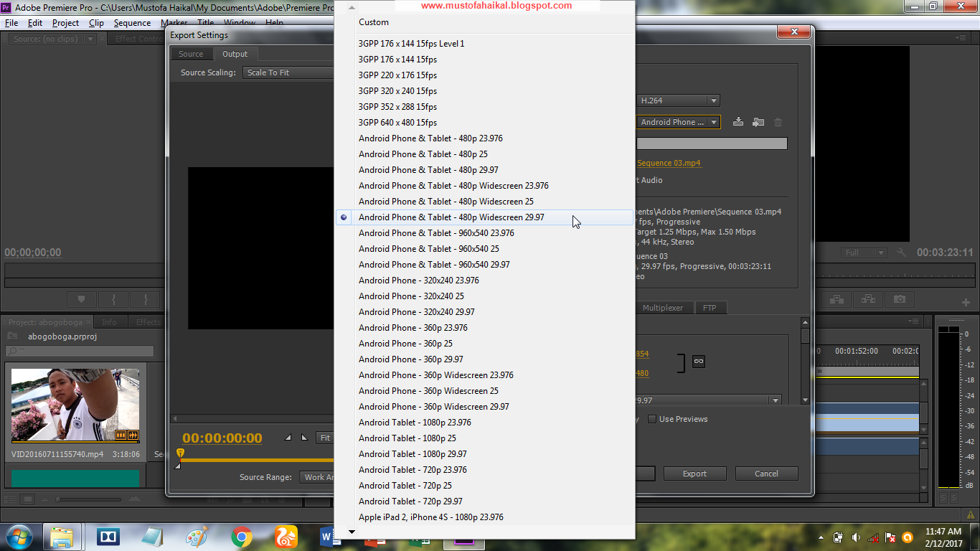Viewport: 980px width, 551px height.
Task: Click the Add Marker button in Source Monitor
Action: (x=81, y=299)
